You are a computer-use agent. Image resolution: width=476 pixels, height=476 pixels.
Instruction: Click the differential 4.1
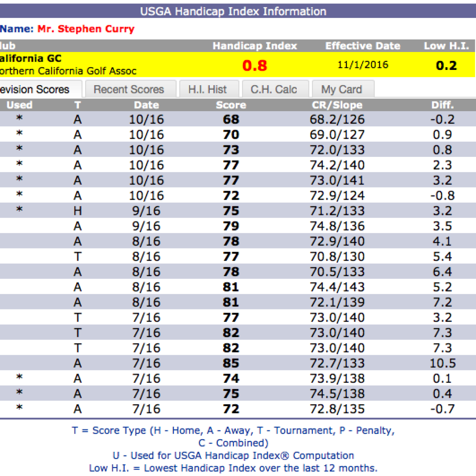pos(443,241)
